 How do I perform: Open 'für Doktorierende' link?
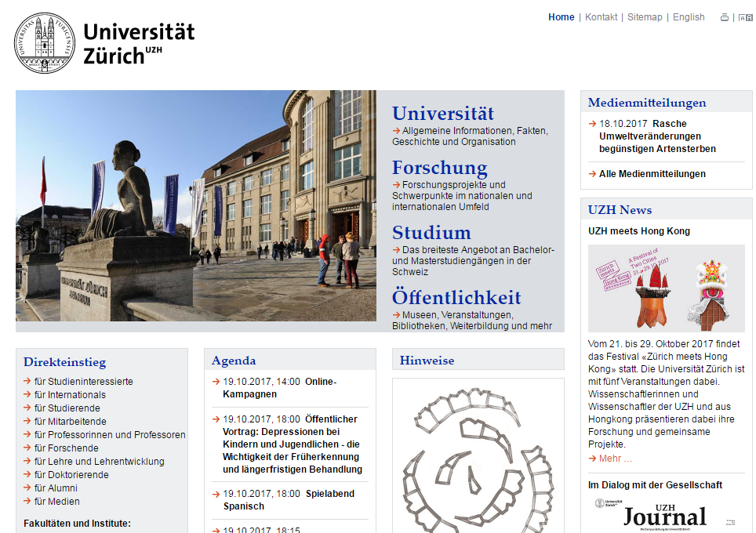(71, 475)
